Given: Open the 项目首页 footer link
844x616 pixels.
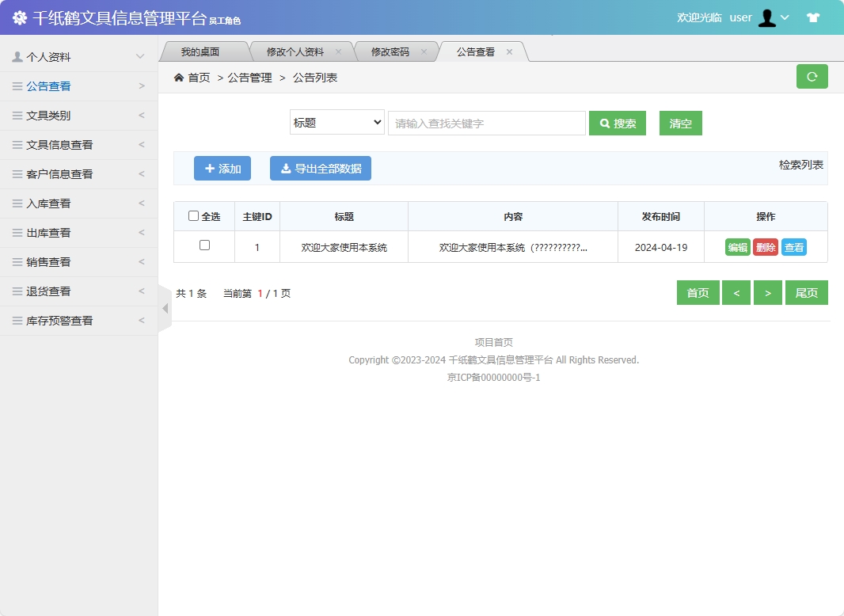Looking at the screenshot, I should coord(492,342).
